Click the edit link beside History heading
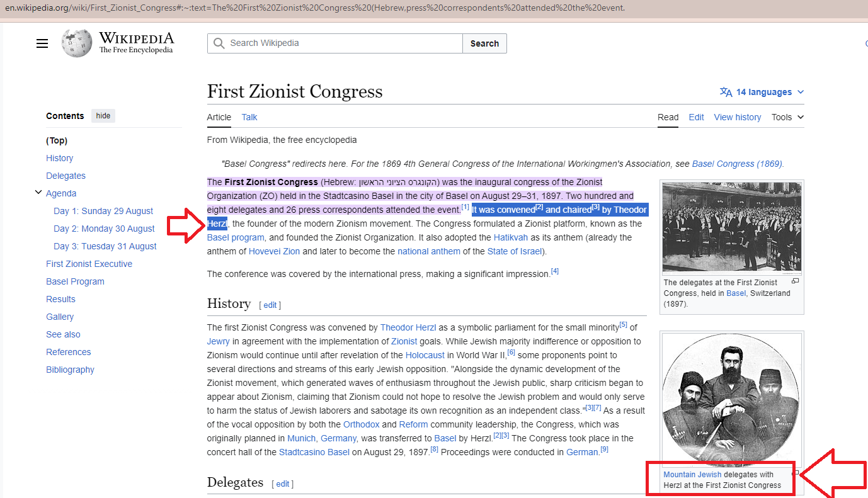This screenshot has height=498, width=868. pos(270,305)
